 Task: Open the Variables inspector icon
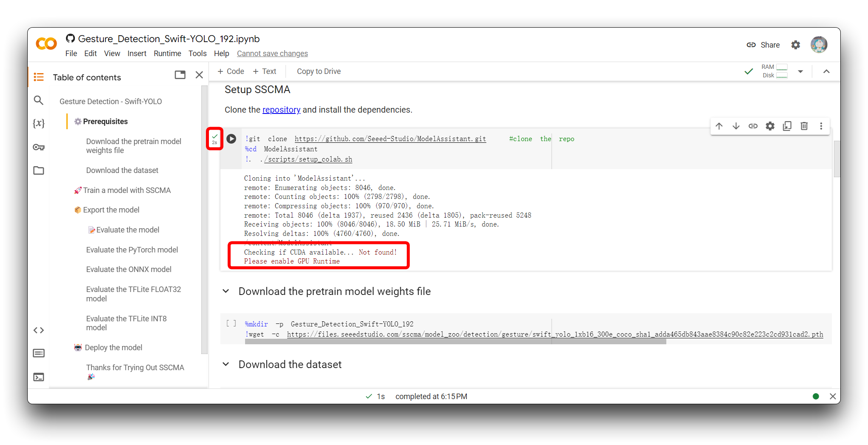point(39,123)
